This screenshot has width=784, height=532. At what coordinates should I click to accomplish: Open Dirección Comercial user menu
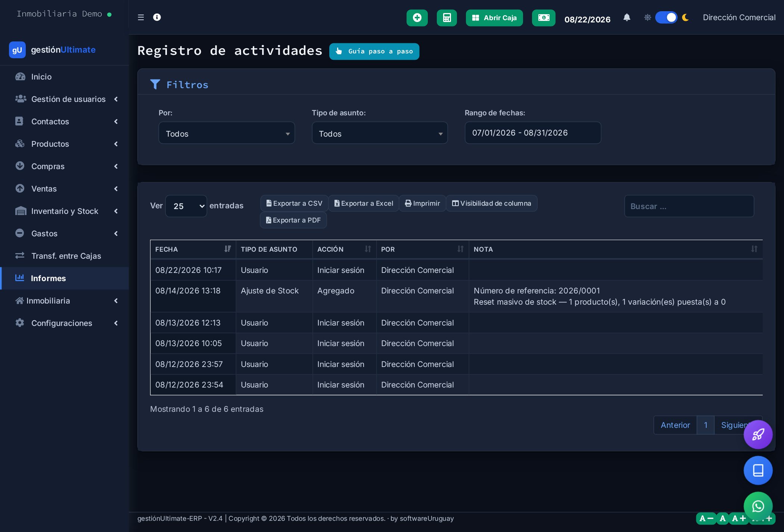[x=739, y=18]
